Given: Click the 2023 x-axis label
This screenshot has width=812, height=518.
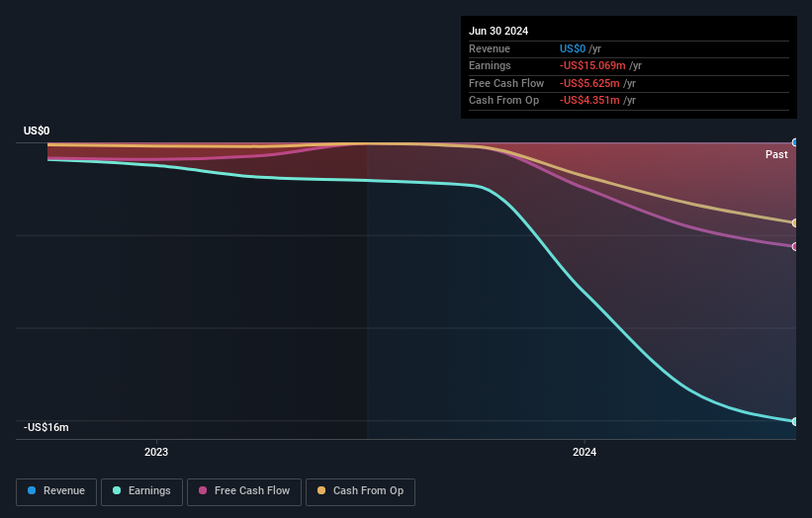Looking at the screenshot, I should (x=156, y=452).
